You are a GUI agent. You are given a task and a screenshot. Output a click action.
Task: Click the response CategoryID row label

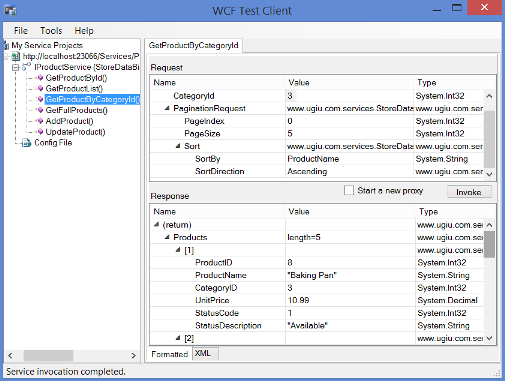(x=216, y=288)
